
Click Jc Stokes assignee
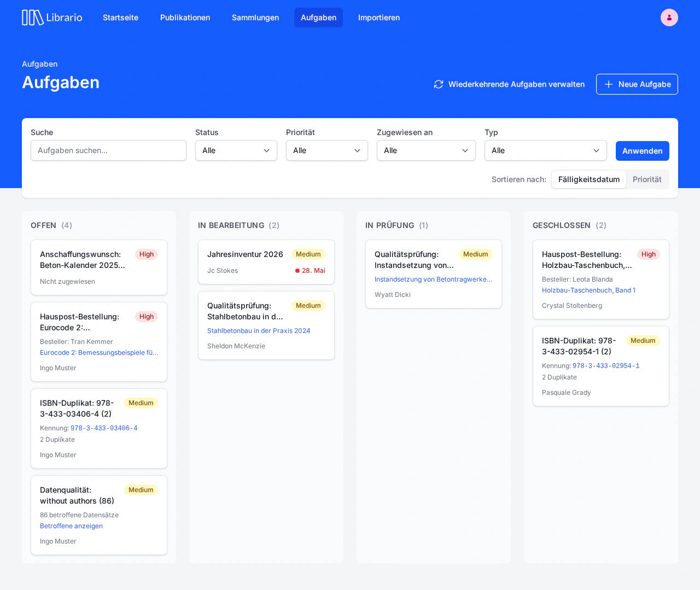coord(223,271)
